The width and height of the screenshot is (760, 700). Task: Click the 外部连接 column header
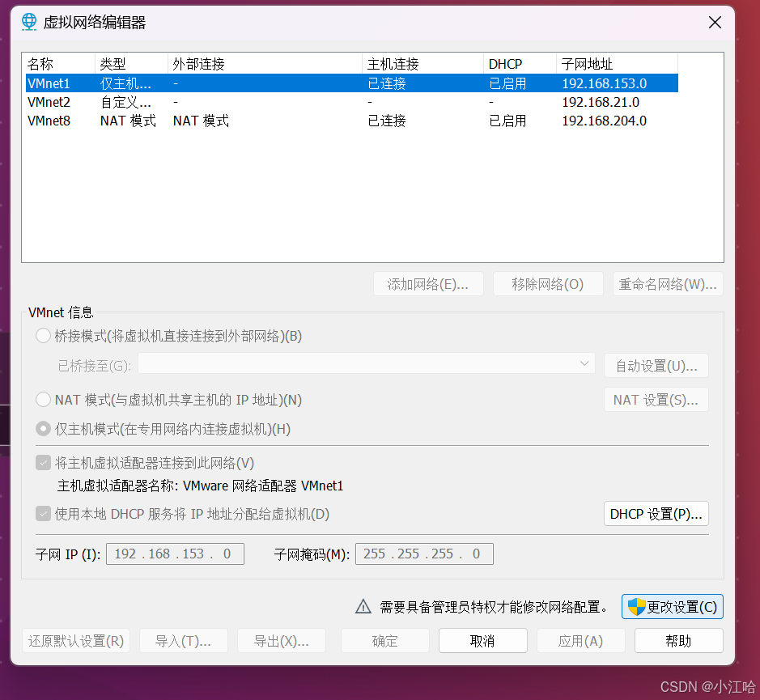[x=265, y=63]
